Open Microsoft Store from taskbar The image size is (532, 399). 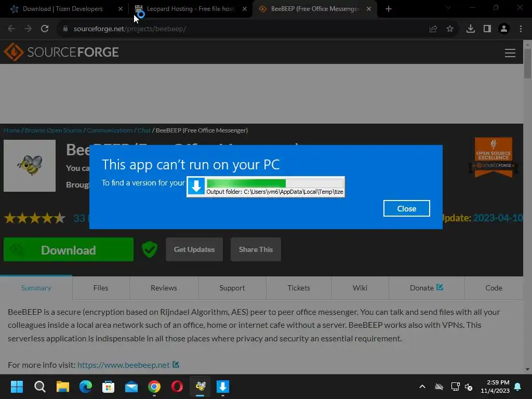pyautogui.click(x=108, y=387)
